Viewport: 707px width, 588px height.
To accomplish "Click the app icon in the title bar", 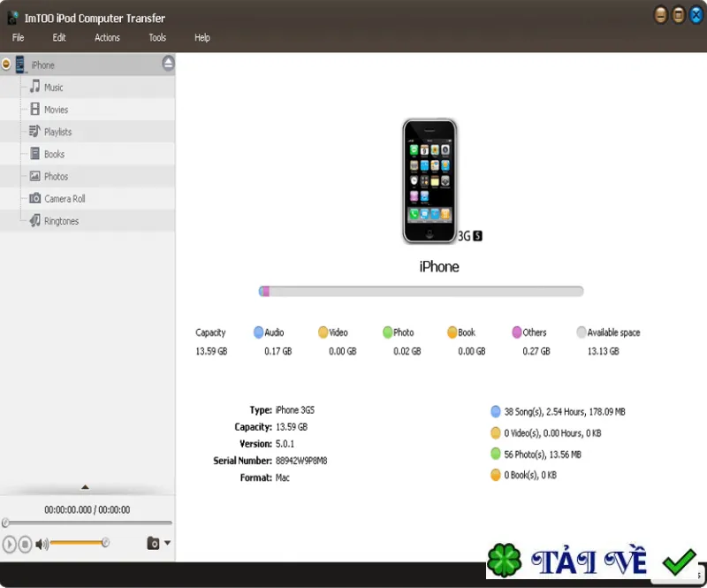I will [12, 18].
